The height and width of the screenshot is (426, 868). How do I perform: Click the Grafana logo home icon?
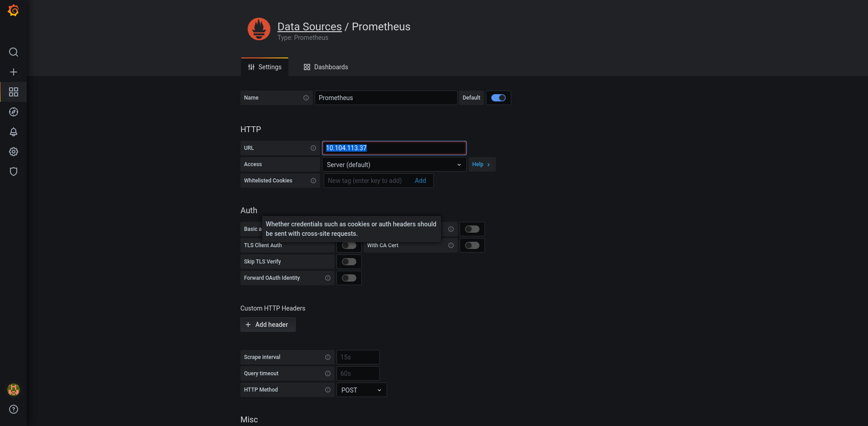coord(14,10)
